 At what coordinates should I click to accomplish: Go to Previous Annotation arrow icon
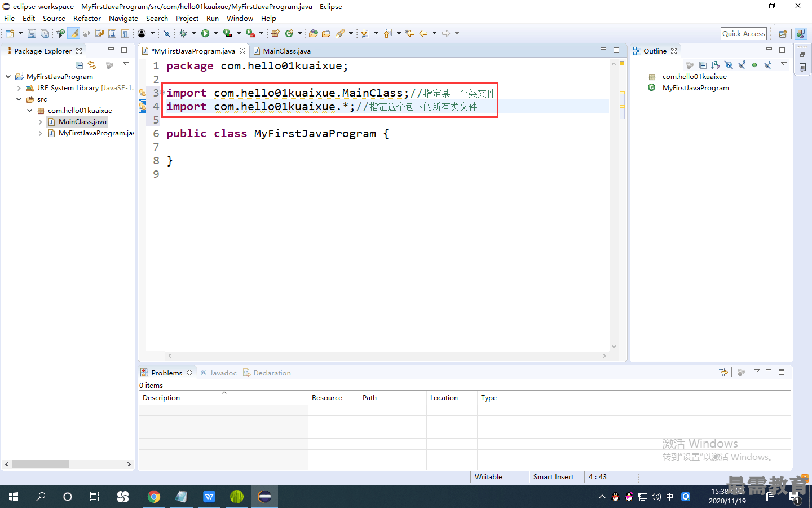387,33
